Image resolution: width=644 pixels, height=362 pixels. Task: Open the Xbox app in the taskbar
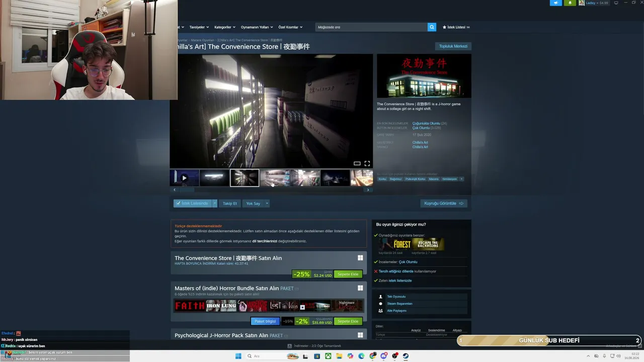[328, 356]
